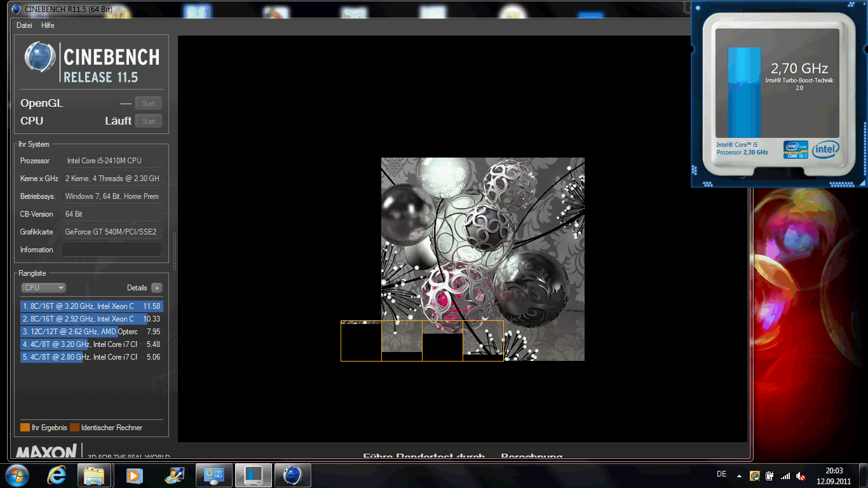The height and width of the screenshot is (488, 868).
Task: Open the control panel taskbar window
Action: 214,475
